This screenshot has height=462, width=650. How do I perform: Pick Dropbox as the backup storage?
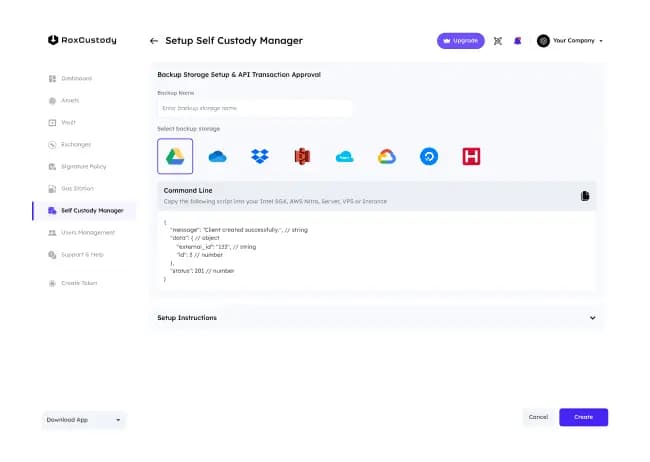coord(260,156)
